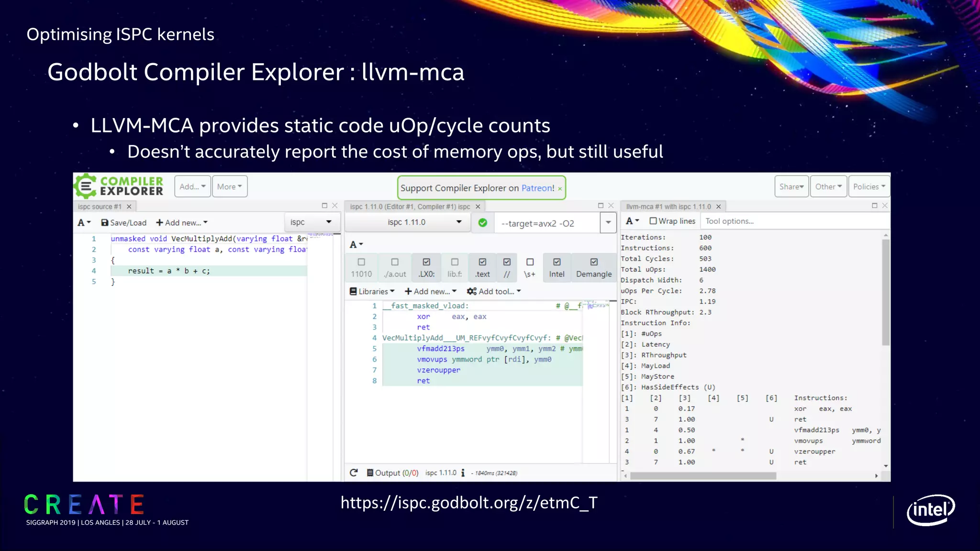The height and width of the screenshot is (551, 980).
Task: Toggle the \s+ whitespace filter
Action: point(530,268)
